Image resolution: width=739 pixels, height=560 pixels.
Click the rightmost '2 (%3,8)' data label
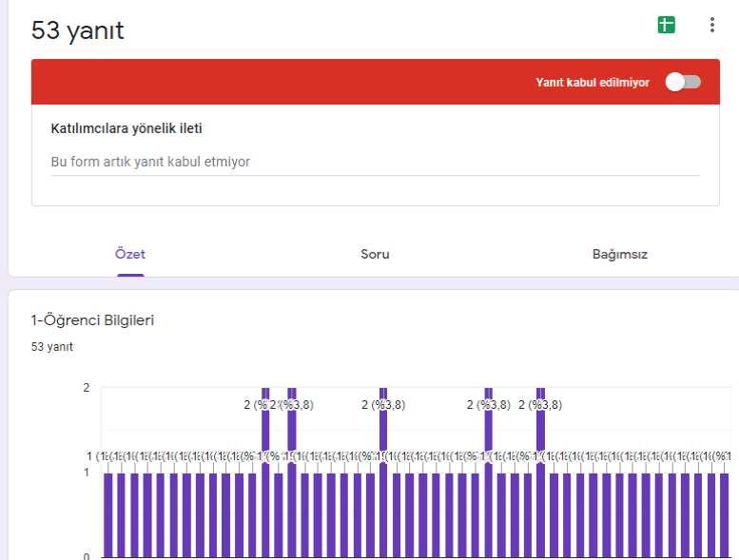[539, 404]
